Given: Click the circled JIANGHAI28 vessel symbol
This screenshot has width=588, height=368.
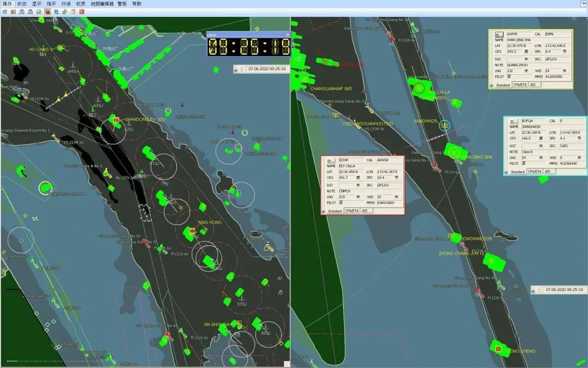Looking at the screenshot, I should [x=445, y=126].
